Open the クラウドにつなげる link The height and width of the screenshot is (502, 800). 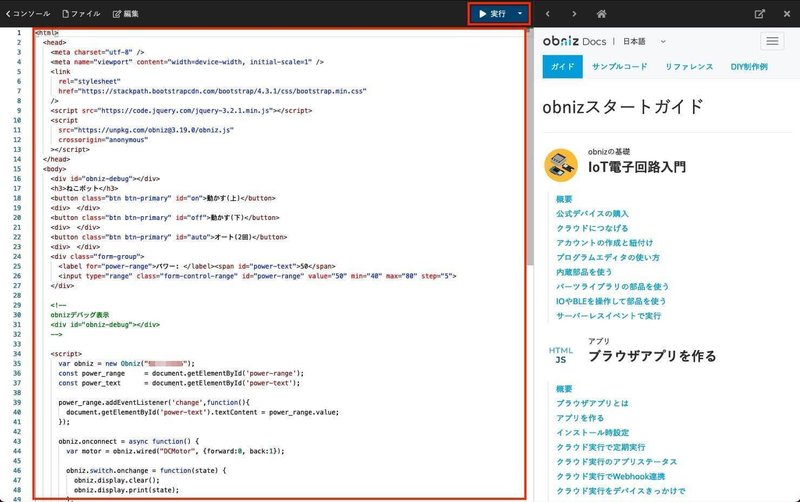592,228
